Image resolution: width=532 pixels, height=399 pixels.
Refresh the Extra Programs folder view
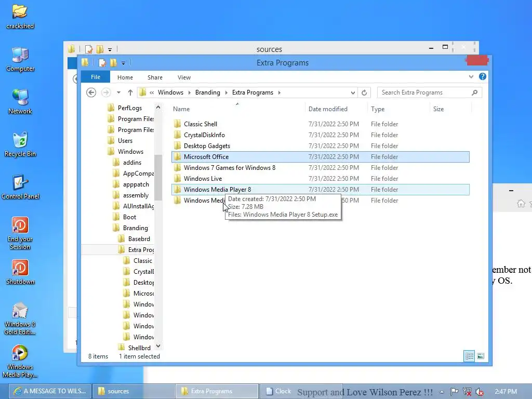tap(364, 92)
